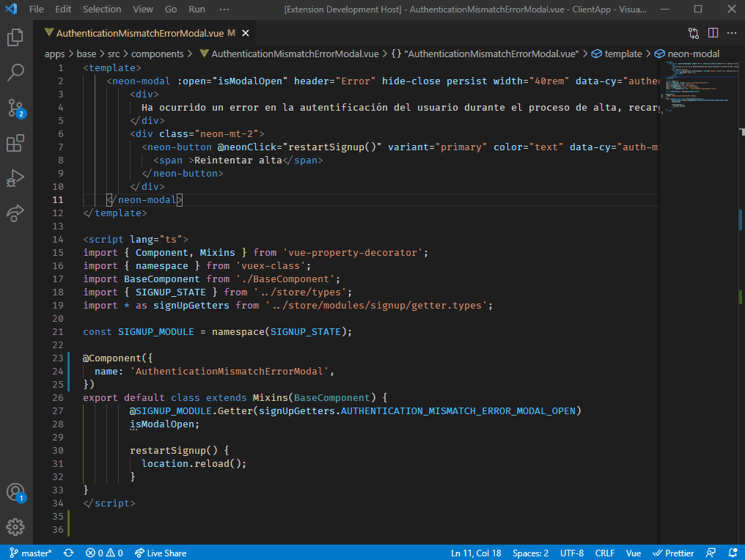The width and height of the screenshot is (745, 560).
Task: Open Source Control view with 2 changes
Action: click(15, 108)
